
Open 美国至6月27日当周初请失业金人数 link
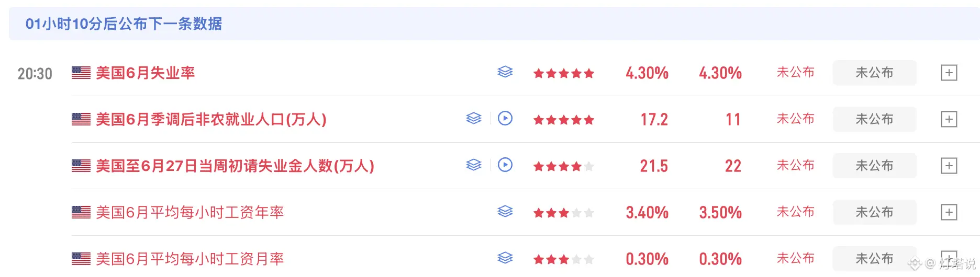point(235,166)
